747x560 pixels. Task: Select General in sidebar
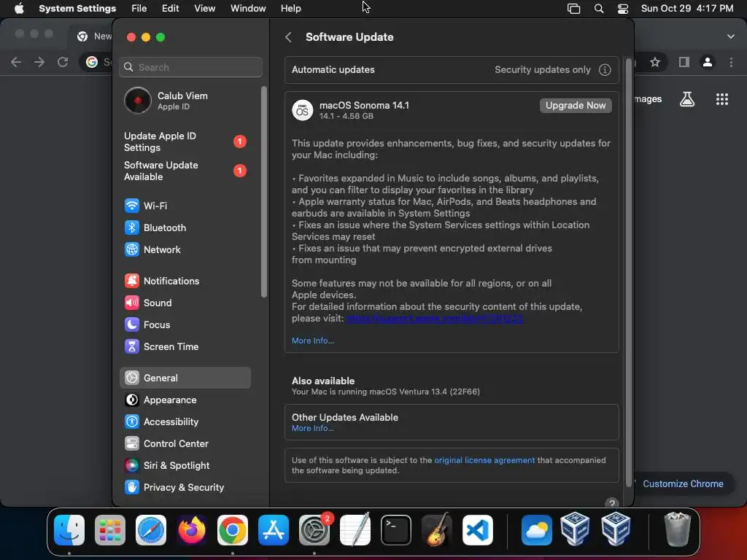tap(185, 378)
